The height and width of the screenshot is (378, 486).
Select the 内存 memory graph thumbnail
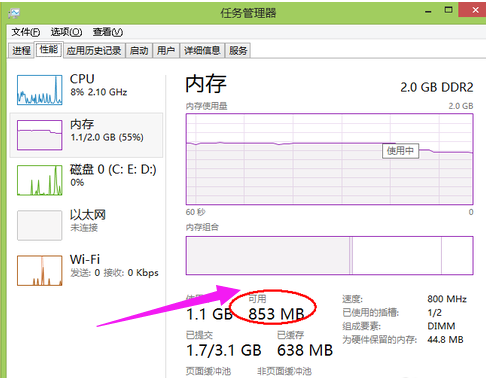(x=40, y=135)
